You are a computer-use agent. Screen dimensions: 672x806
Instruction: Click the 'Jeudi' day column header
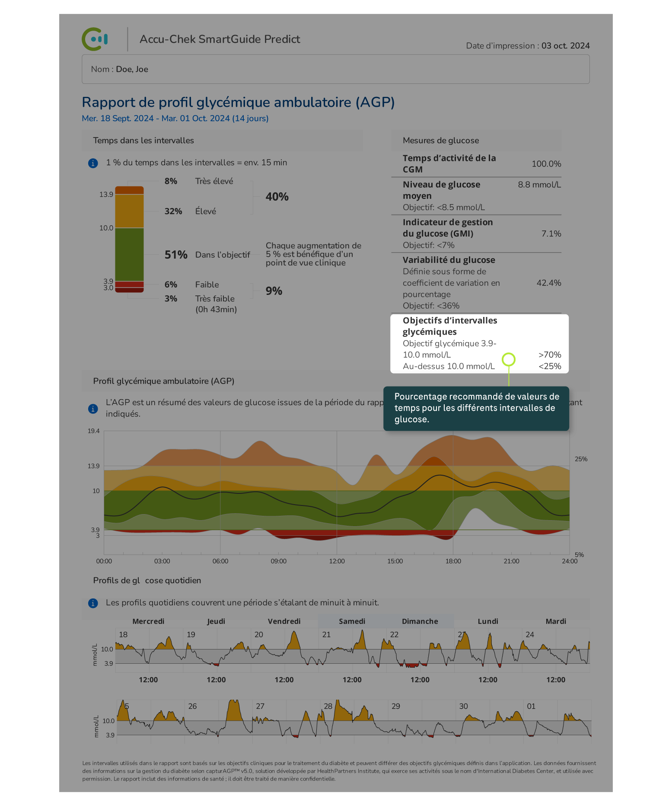point(216,621)
